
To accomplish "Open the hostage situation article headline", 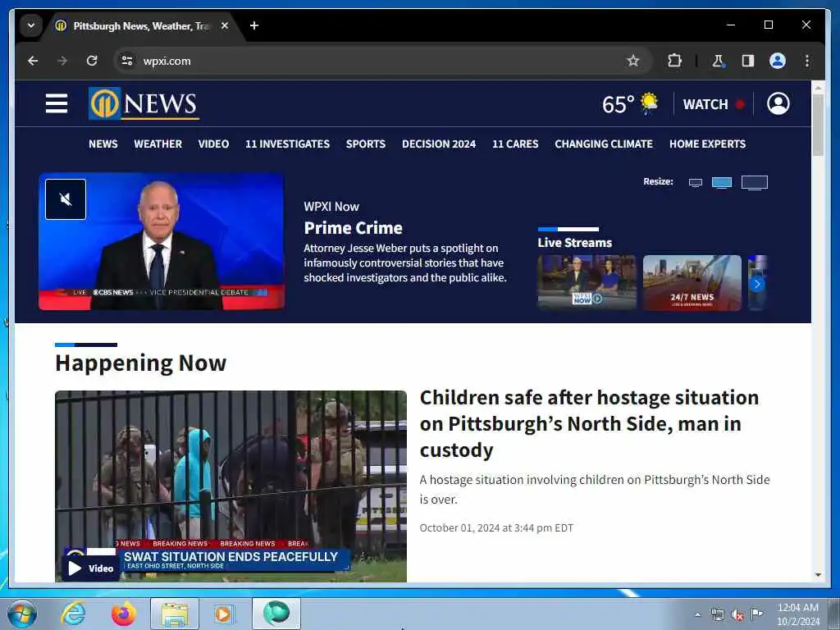I will point(589,423).
